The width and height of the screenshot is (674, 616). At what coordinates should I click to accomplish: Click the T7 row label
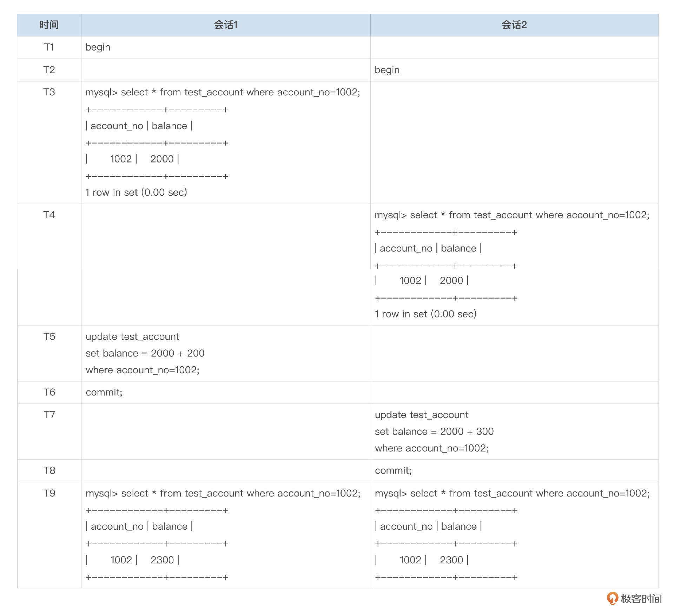click(49, 415)
